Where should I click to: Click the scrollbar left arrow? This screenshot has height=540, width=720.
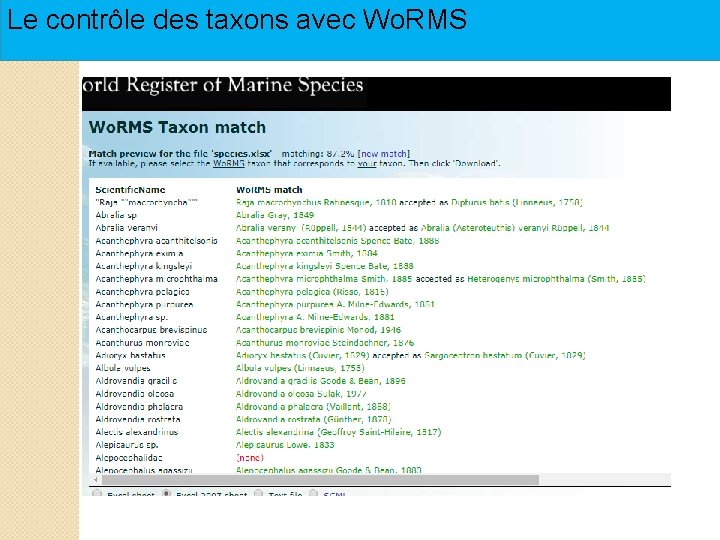95,480
